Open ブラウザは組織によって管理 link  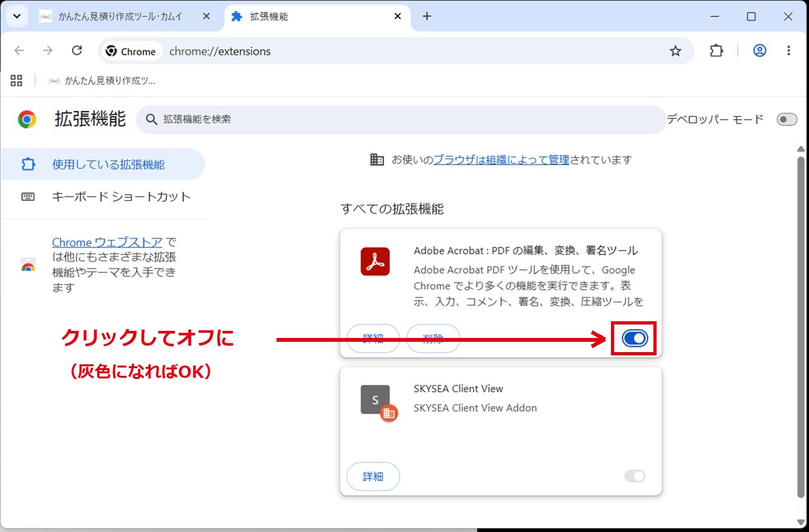click(x=501, y=160)
